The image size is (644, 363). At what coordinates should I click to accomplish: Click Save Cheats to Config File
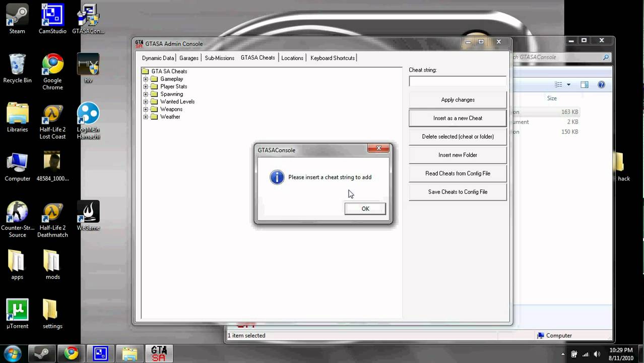(458, 192)
